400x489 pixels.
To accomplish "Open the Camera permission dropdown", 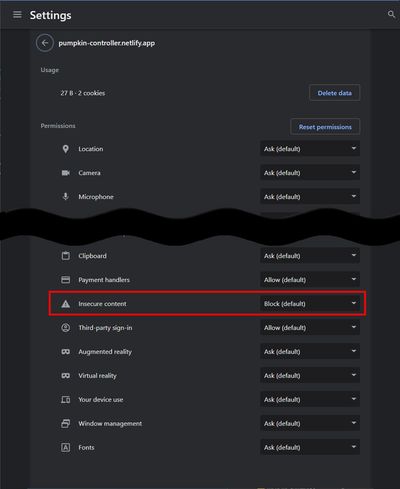I will [x=310, y=173].
